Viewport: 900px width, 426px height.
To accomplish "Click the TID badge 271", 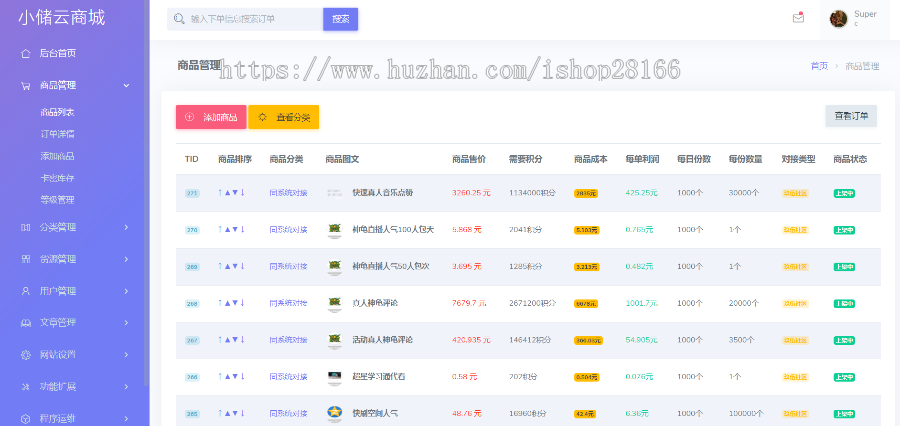I will [192, 193].
